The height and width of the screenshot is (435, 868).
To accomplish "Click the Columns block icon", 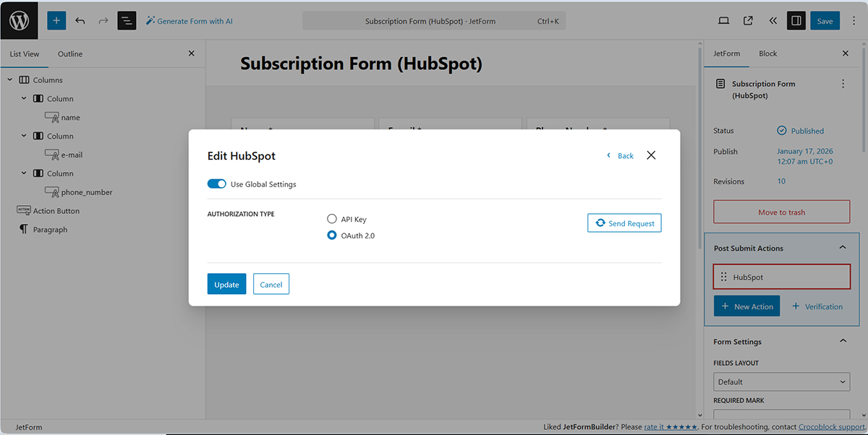I will click(25, 80).
